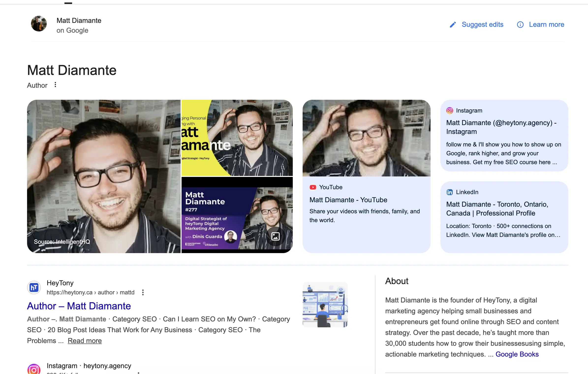
Task: Open large Matt Diamante photo from IntelligentHQ
Action: [104, 176]
